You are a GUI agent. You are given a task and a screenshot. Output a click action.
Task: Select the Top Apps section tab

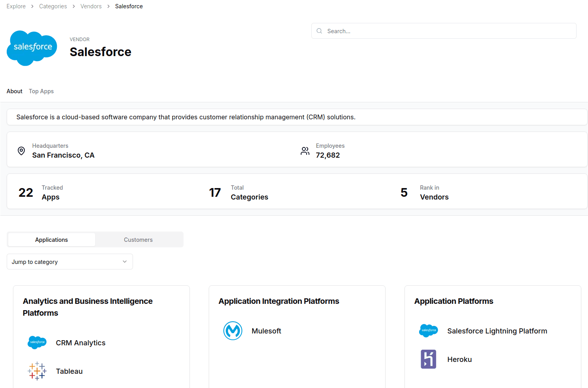pos(41,91)
